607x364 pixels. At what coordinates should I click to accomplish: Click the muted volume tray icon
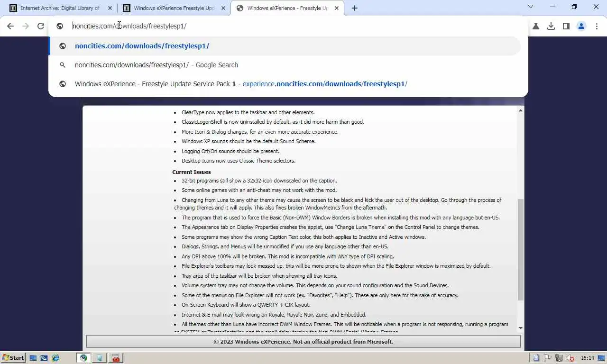click(x=570, y=358)
